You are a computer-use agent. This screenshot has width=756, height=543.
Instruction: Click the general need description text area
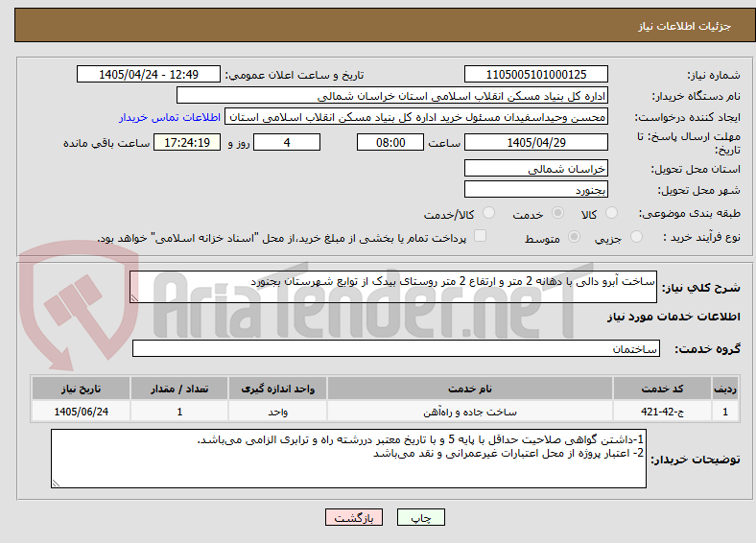click(x=393, y=287)
